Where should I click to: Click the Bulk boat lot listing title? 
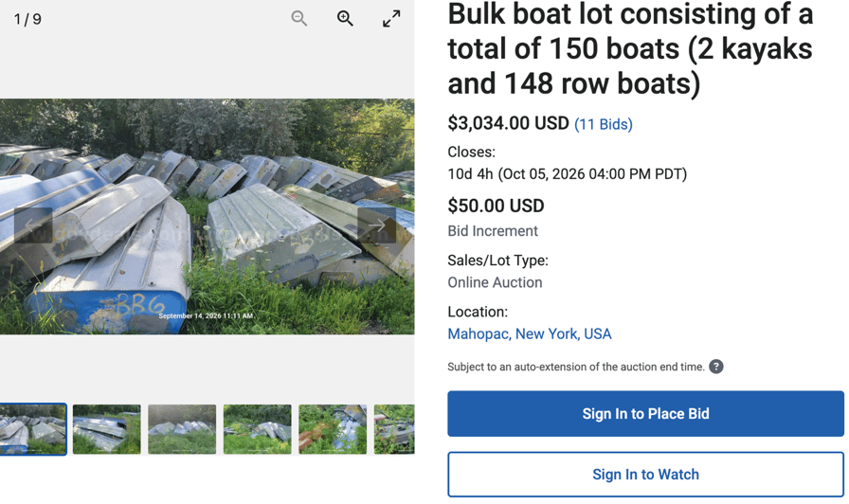(630, 48)
